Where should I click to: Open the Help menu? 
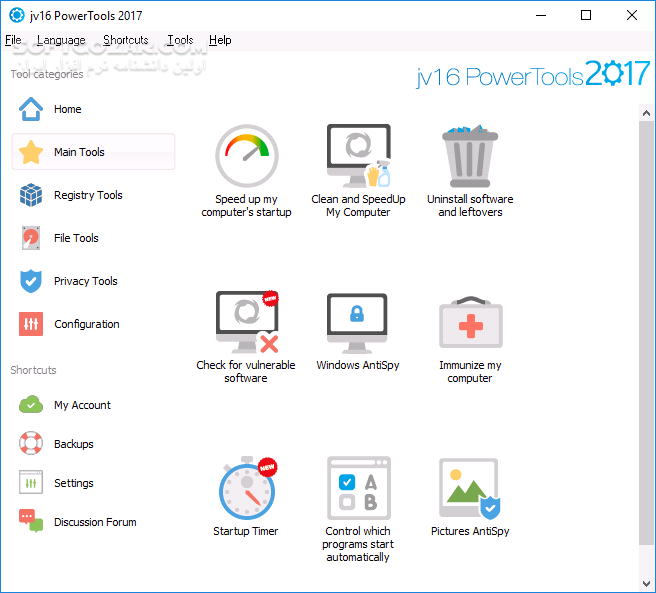(x=220, y=40)
